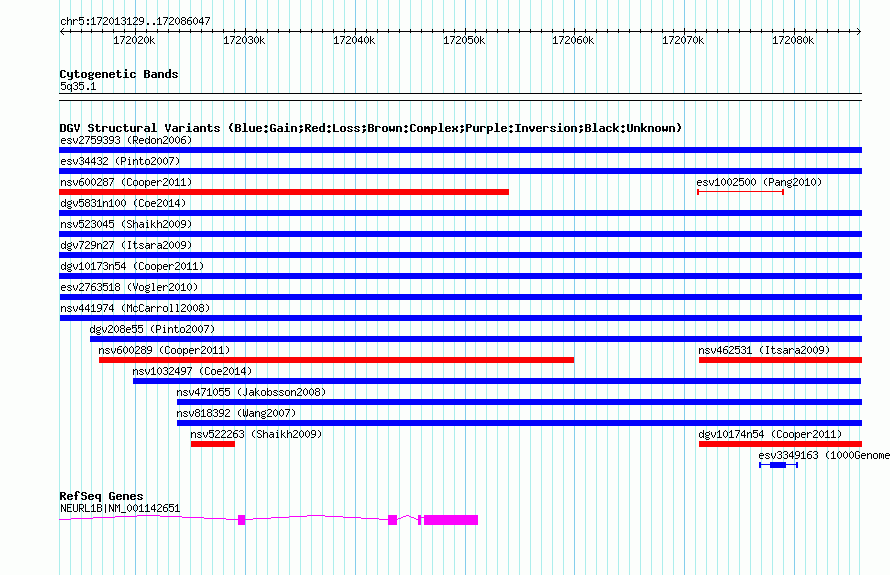Screen dimensions: 890x575
Task: Click the red nsv462531 loss bar
Action: (x=780, y=360)
